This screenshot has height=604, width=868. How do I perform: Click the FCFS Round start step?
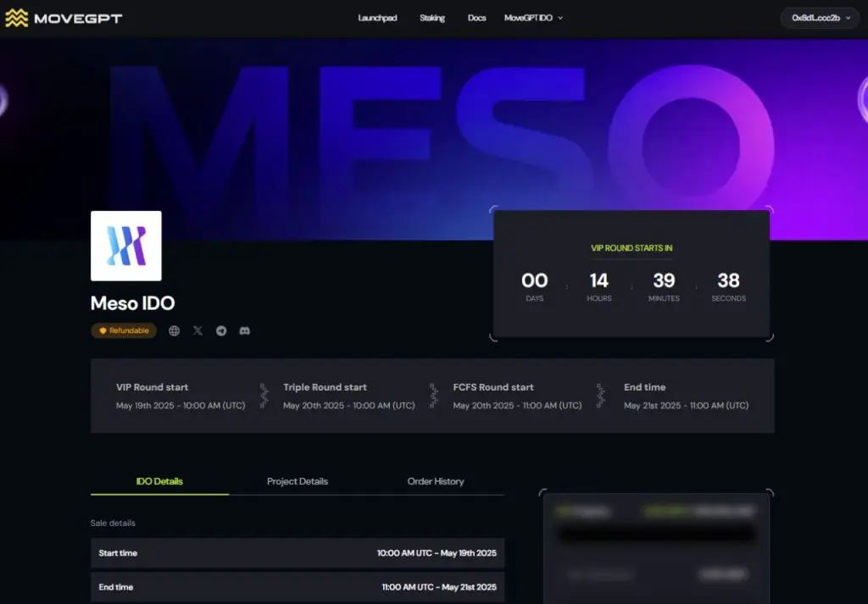pyautogui.click(x=517, y=396)
